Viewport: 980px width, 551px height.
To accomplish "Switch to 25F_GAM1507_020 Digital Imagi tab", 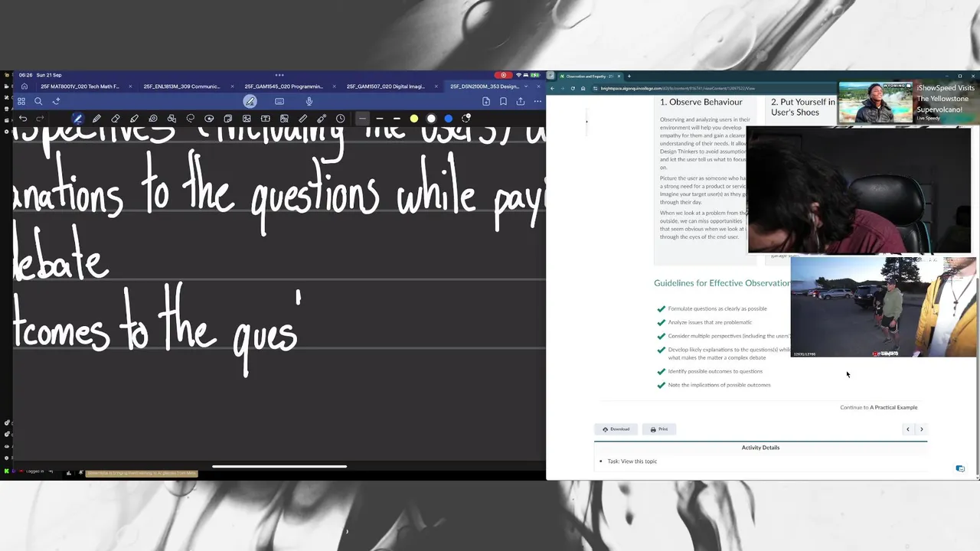I will tap(386, 86).
